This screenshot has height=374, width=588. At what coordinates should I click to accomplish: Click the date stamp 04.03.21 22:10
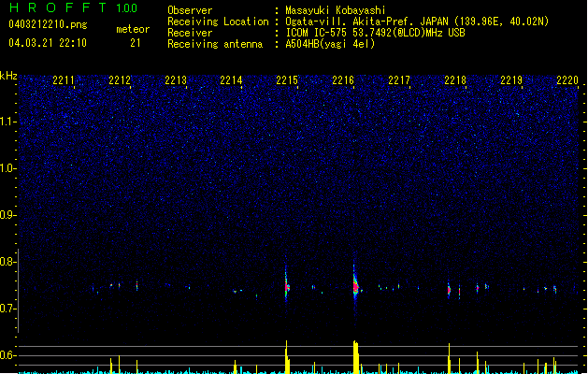[x=48, y=43]
